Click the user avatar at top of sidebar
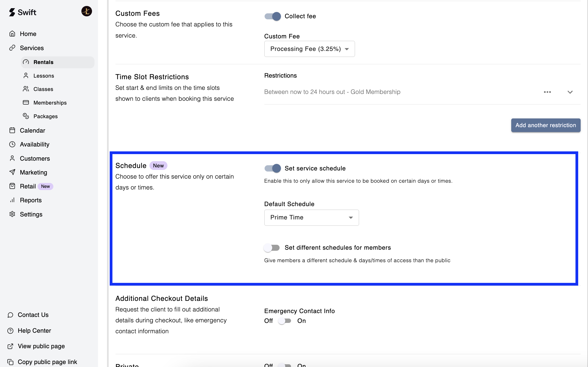Screen dimensions: 588x367 click(x=87, y=11)
